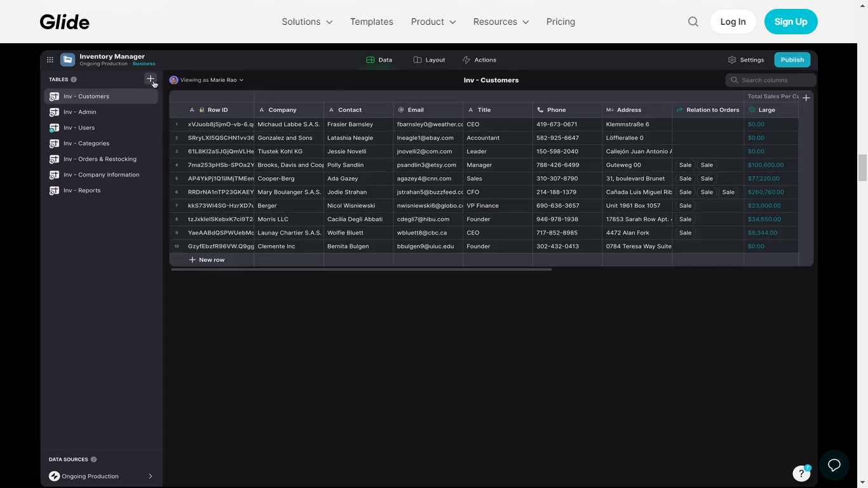Switch to the Layout tab

tap(429, 60)
